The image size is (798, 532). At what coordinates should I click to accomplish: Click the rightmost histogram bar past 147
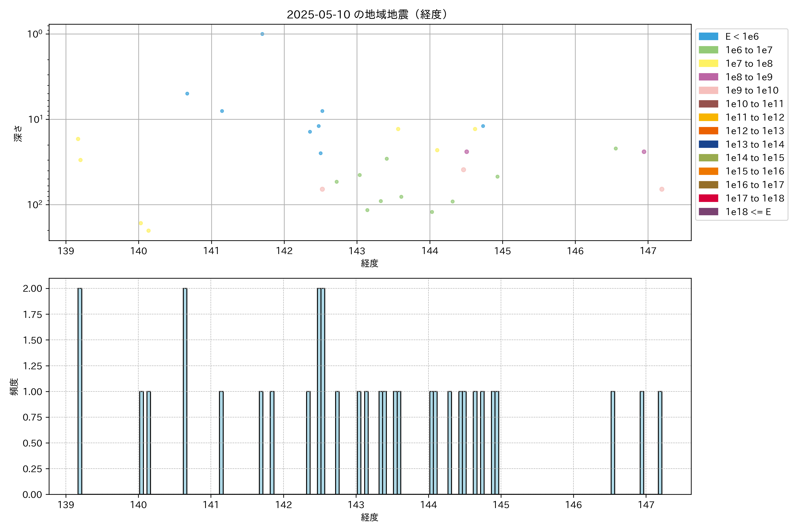[x=660, y=442]
